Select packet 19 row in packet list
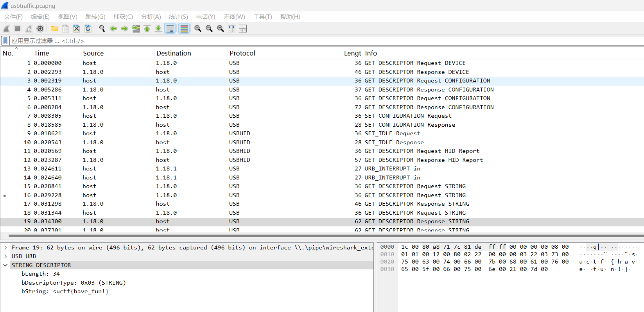 322,221
